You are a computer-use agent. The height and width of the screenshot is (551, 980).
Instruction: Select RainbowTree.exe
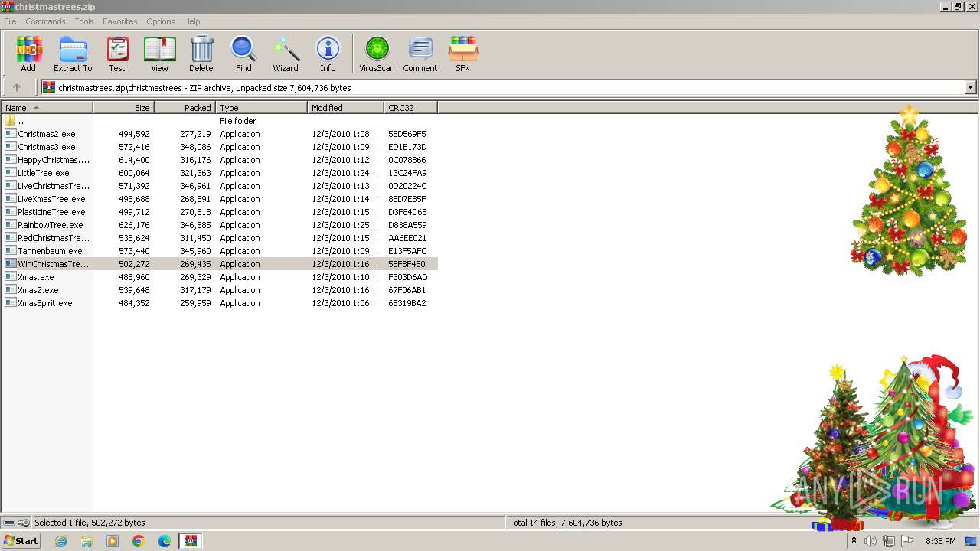pos(51,225)
